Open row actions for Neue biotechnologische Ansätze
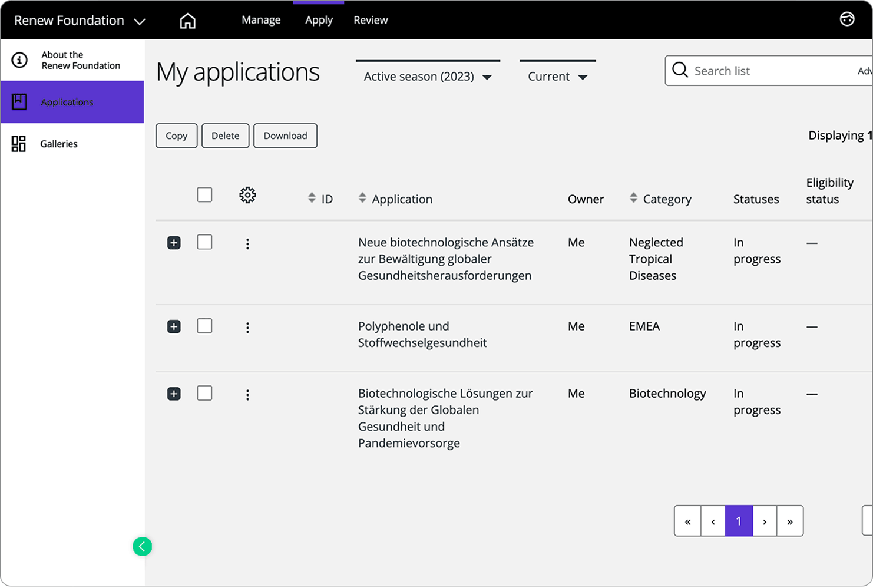873x588 pixels. (x=247, y=244)
